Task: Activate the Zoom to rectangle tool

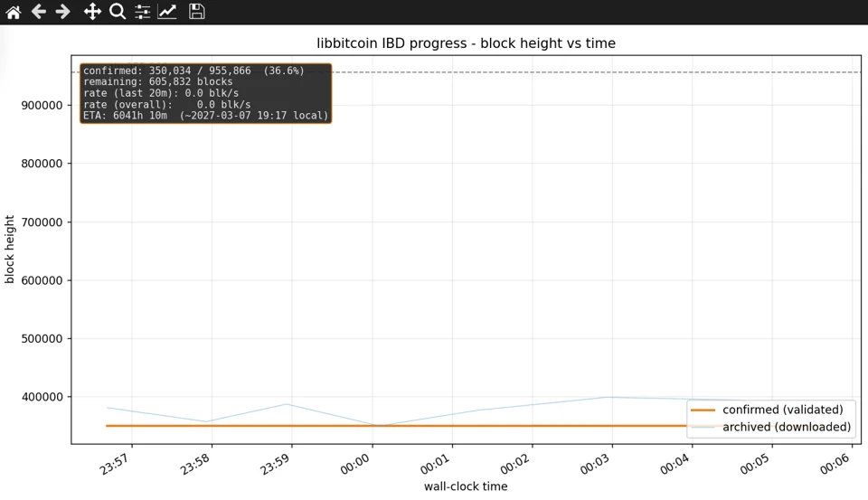Action: pyautogui.click(x=118, y=12)
